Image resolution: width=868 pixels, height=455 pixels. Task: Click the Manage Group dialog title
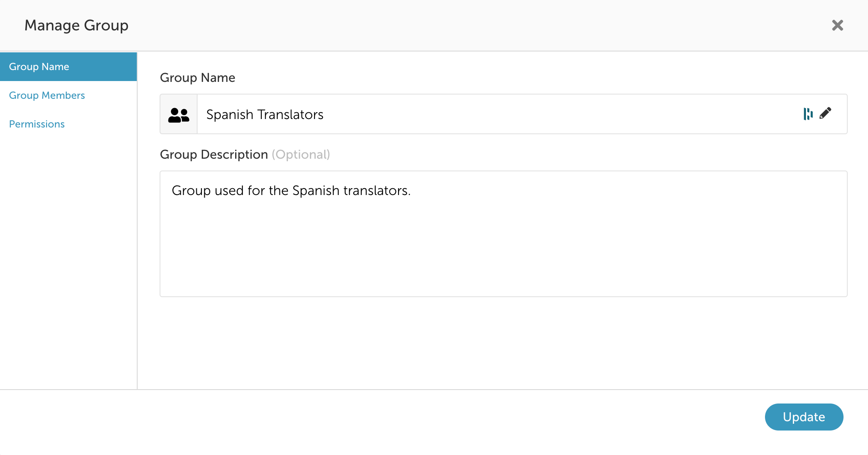point(76,25)
